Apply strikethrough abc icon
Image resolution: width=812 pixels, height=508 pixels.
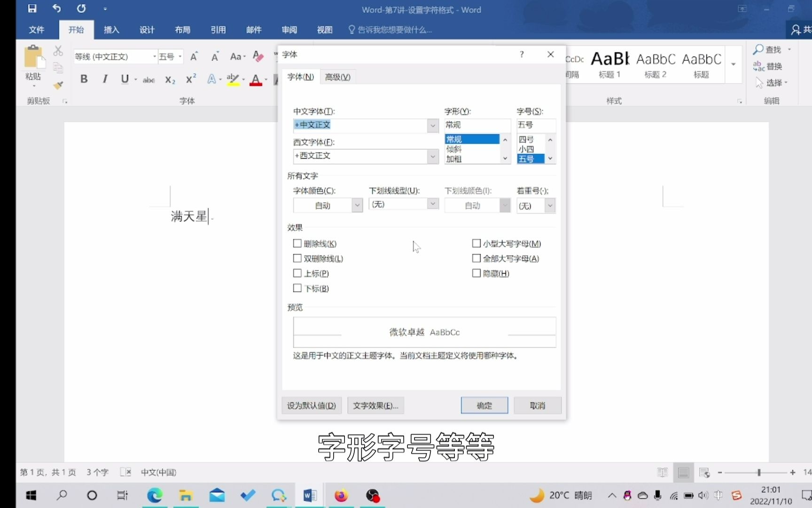(149, 80)
